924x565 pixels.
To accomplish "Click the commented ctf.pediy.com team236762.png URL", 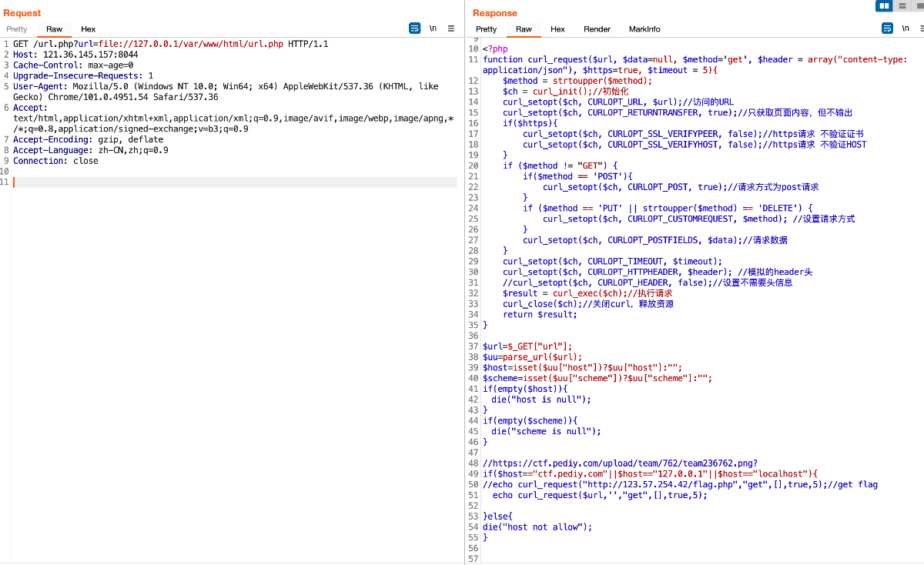I will pos(620,463).
